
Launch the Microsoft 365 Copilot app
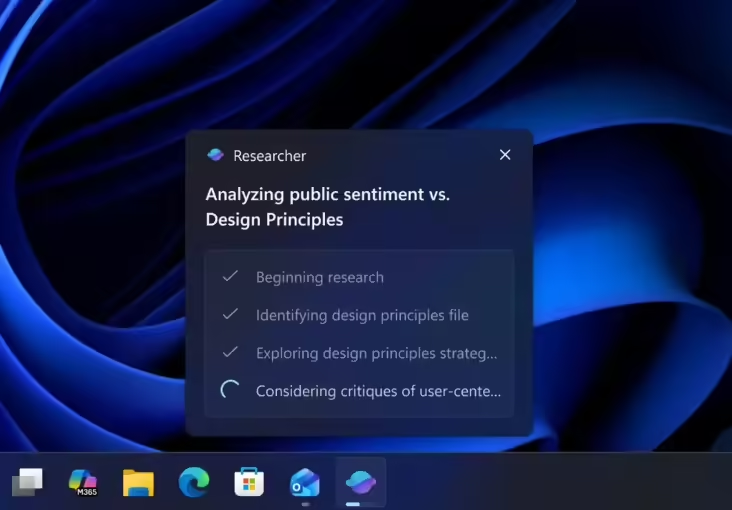(x=83, y=482)
